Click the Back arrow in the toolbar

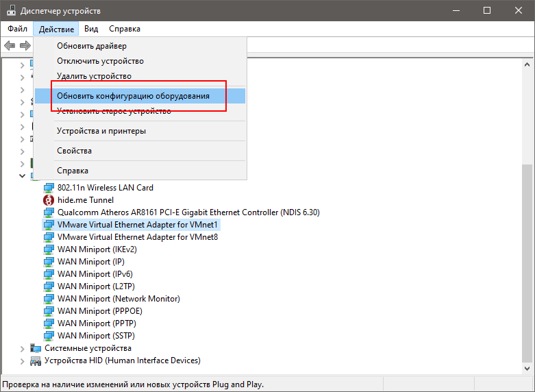[x=10, y=45]
